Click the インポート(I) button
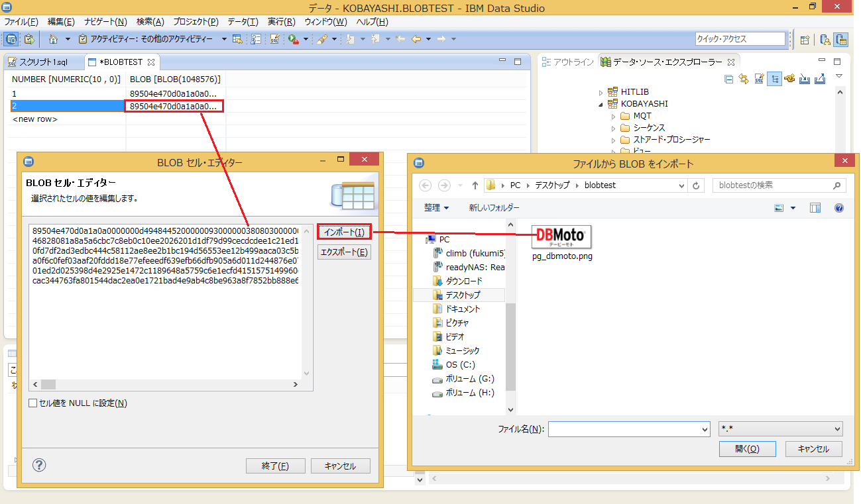Viewport: 861px width, 504px height. point(344,232)
